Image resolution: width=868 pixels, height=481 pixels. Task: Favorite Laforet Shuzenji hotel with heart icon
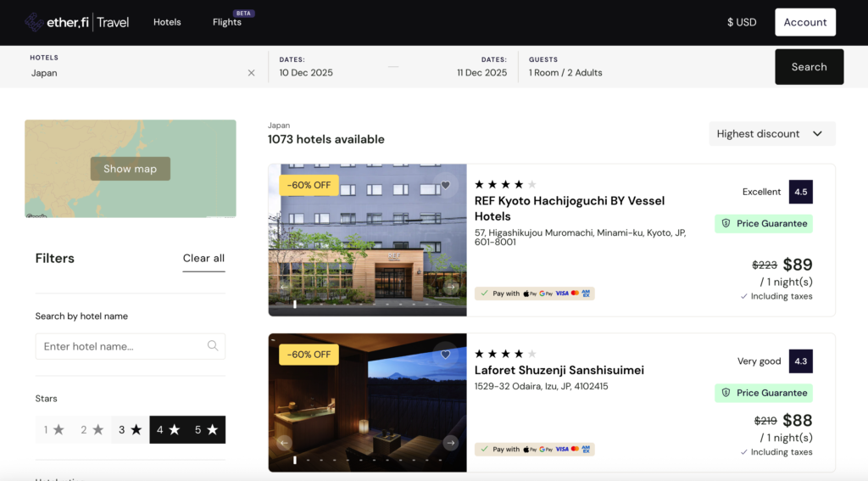click(x=445, y=354)
